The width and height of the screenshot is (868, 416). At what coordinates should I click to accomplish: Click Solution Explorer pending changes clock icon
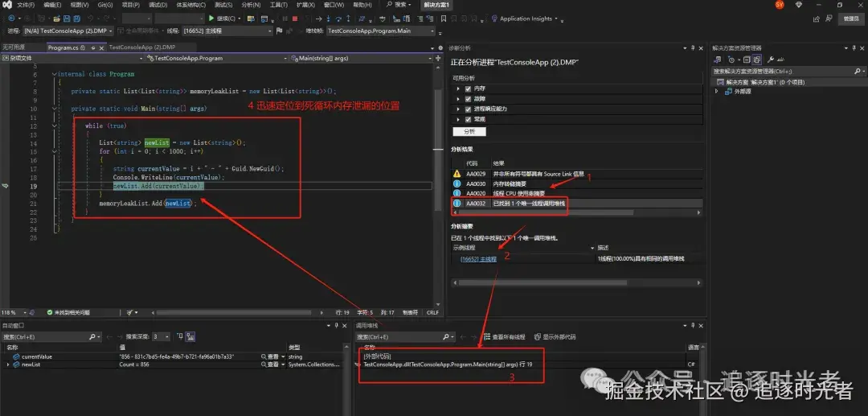click(x=731, y=60)
